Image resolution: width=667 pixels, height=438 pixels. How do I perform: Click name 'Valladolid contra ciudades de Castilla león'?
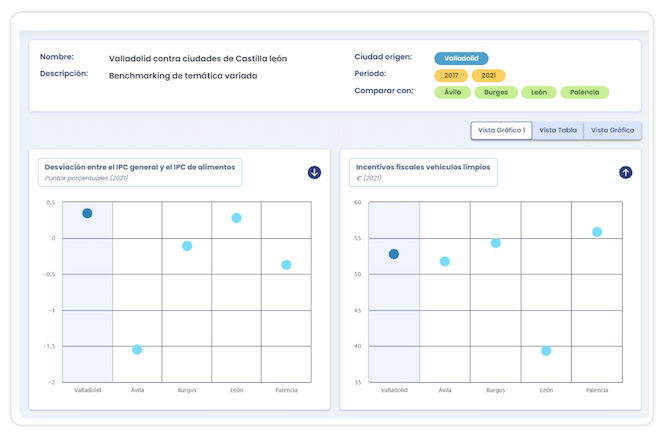click(x=198, y=59)
